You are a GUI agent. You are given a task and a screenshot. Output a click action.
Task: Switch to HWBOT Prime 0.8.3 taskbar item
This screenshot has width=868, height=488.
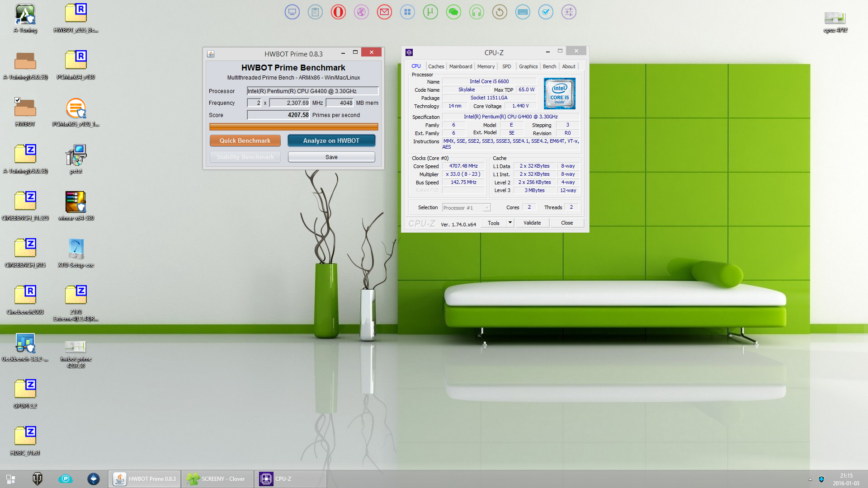point(144,479)
